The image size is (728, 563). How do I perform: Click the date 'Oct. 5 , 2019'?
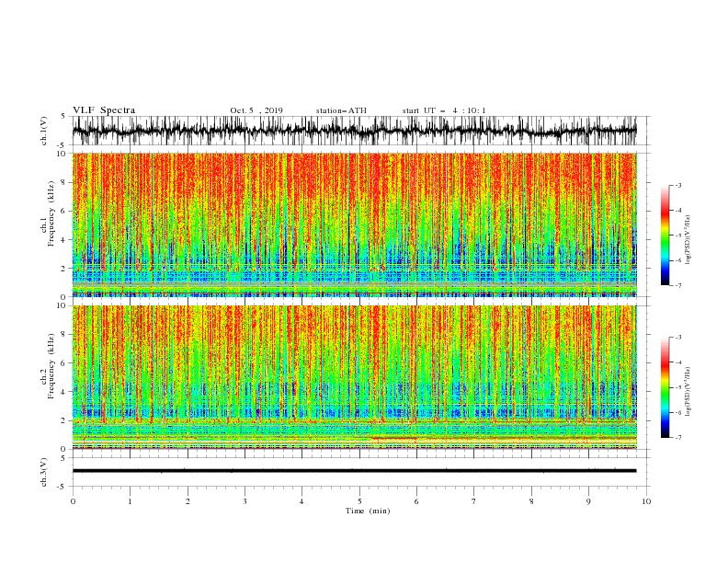tap(256, 110)
